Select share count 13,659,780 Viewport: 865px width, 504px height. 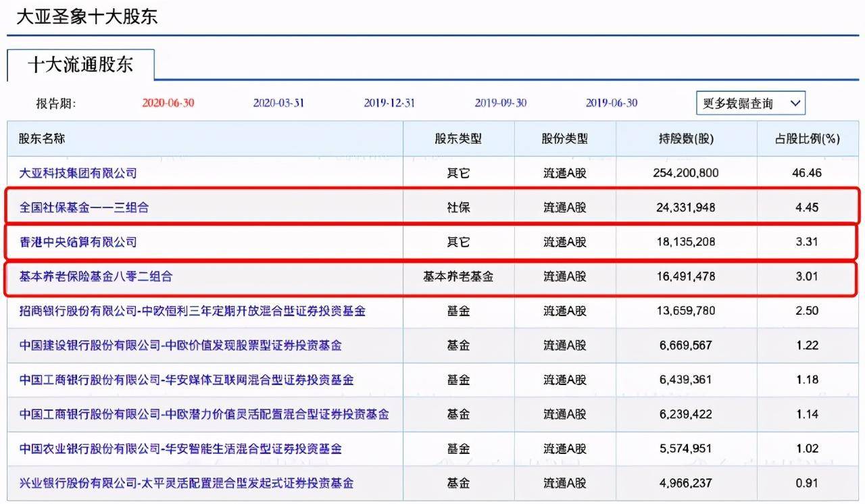click(x=686, y=311)
